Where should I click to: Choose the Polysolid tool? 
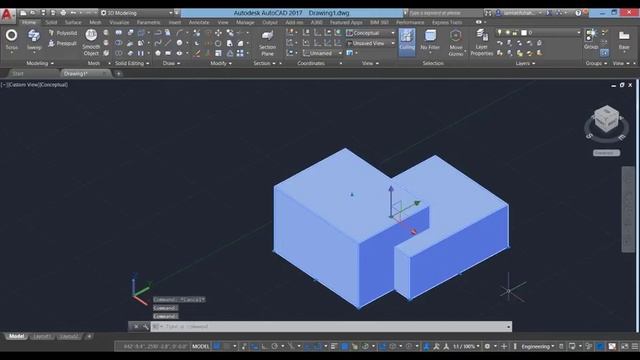point(62,33)
